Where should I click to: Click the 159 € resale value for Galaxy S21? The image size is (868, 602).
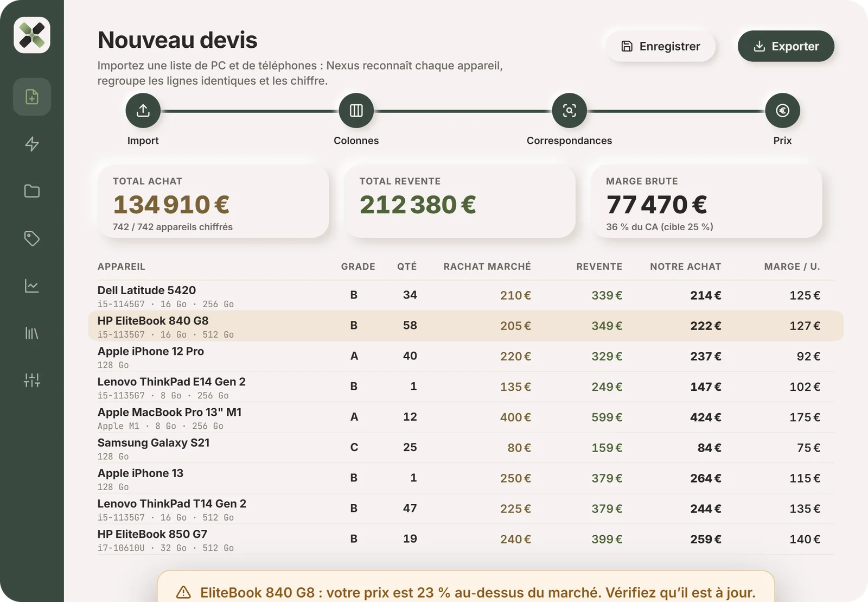pos(607,448)
